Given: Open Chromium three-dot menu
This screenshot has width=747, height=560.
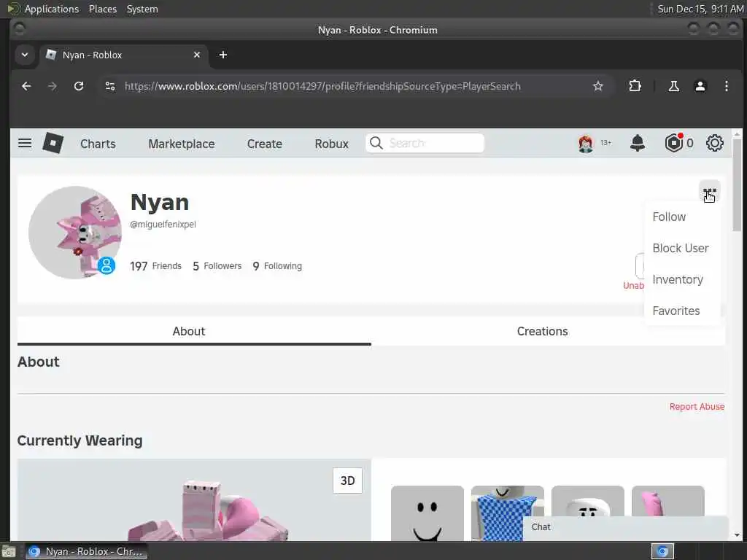Looking at the screenshot, I should click(x=726, y=86).
